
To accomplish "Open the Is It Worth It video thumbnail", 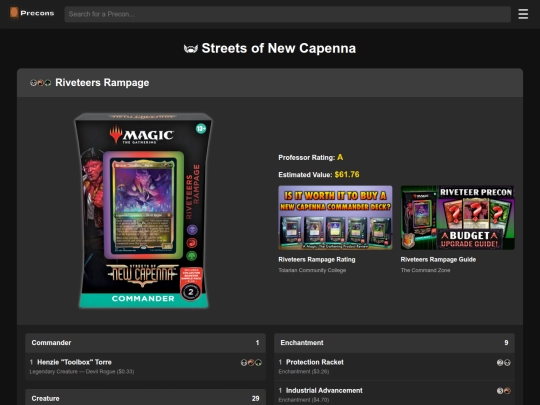I will 335,218.
